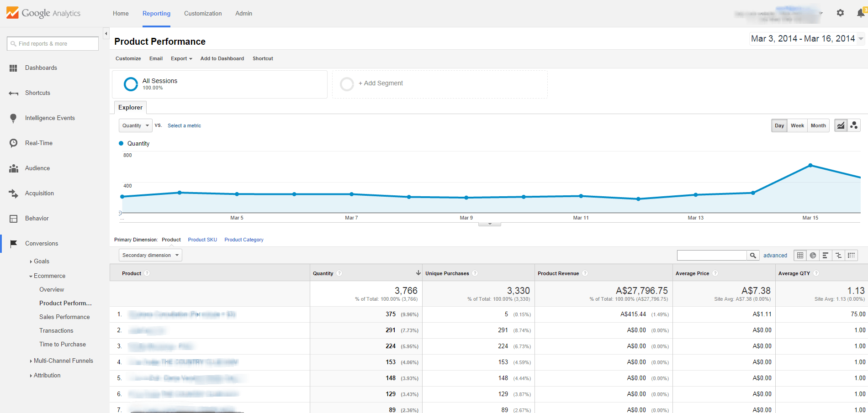Image resolution: width=868 pixels, height=413 pixels.
Task: Select the motion chart bubbles view
Action: pyautogui.click(x=854, y=125)
